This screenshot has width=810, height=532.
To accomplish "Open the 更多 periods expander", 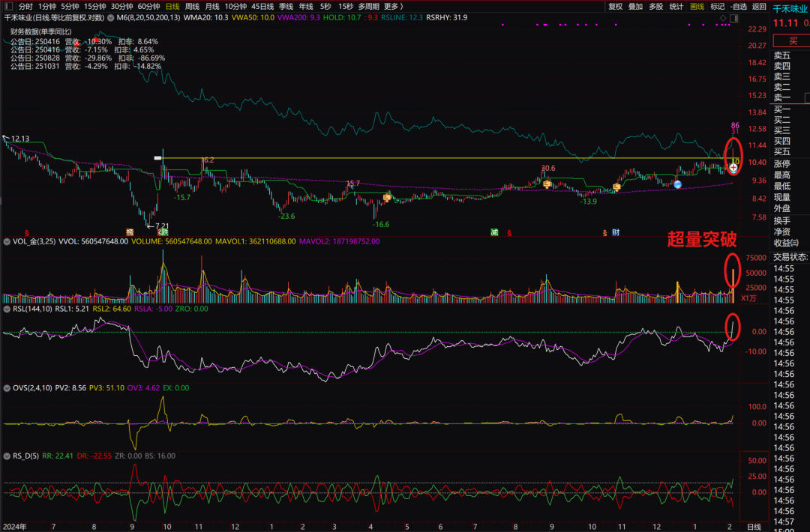I will pyautogui.click(x=394, y=6).
